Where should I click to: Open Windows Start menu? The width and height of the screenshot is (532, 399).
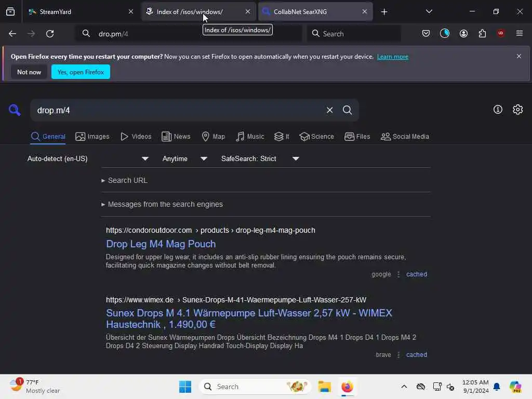point(185,387)
